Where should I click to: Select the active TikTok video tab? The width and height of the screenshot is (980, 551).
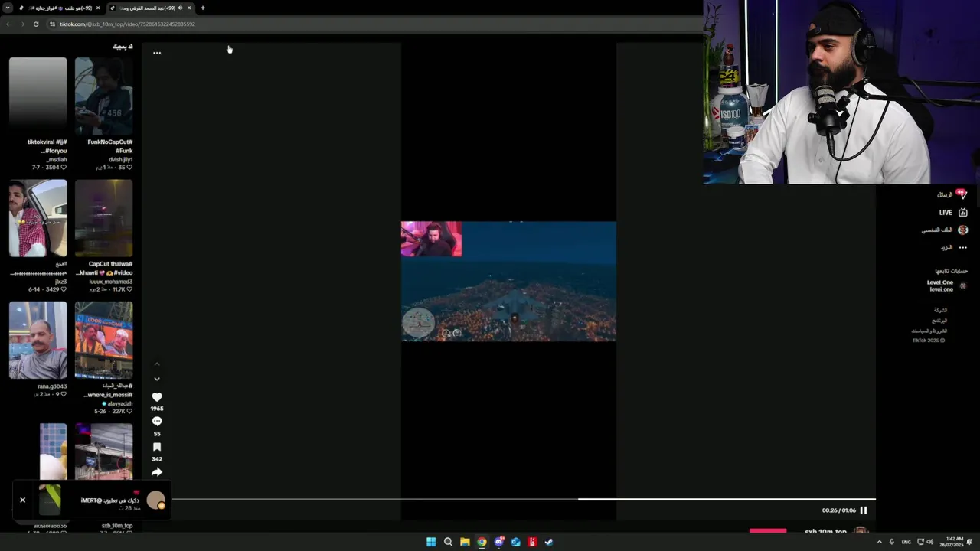click(149, 8)
